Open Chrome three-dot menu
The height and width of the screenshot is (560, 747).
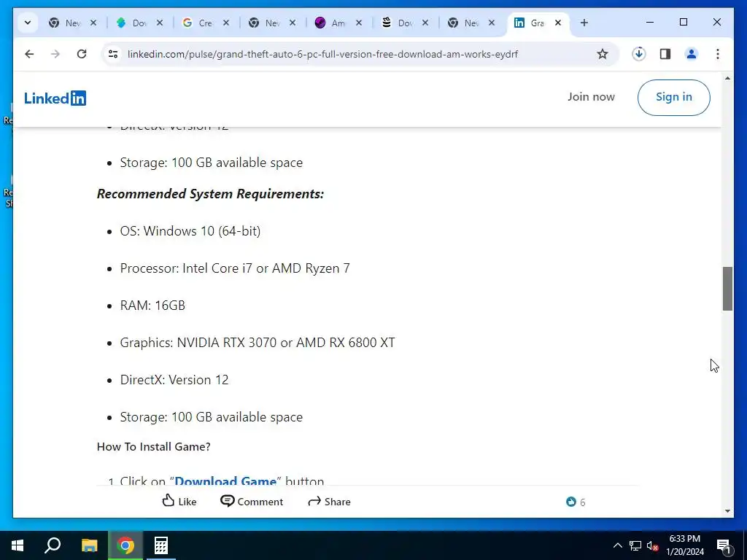click(718, 54)
